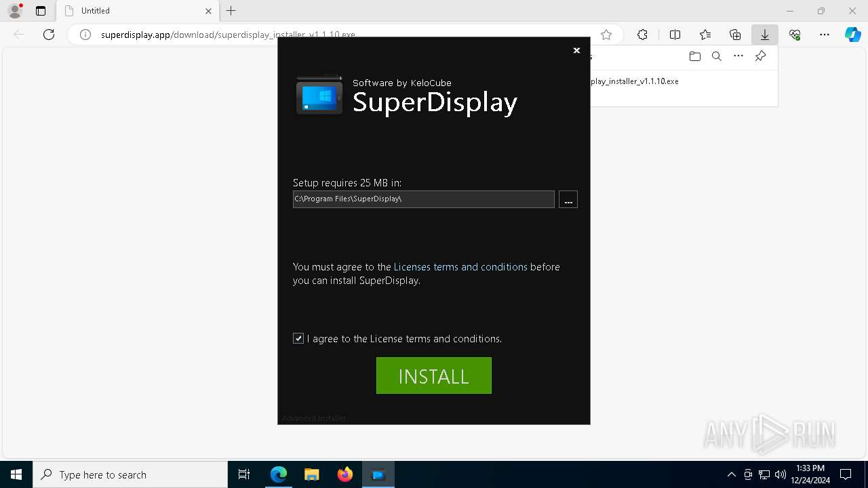Click the Edge profile avatar
The height and width of the screenshot is (488, 868).
point(15,11)
